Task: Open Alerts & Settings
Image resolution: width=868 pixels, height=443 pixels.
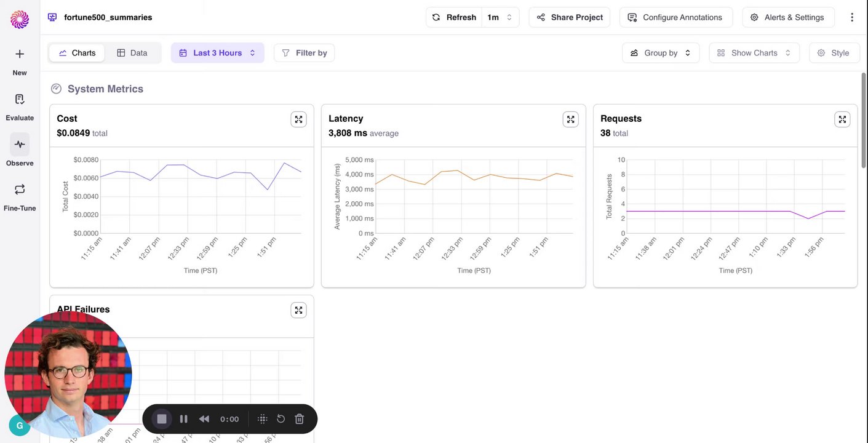Action: (x=788, y=17)
